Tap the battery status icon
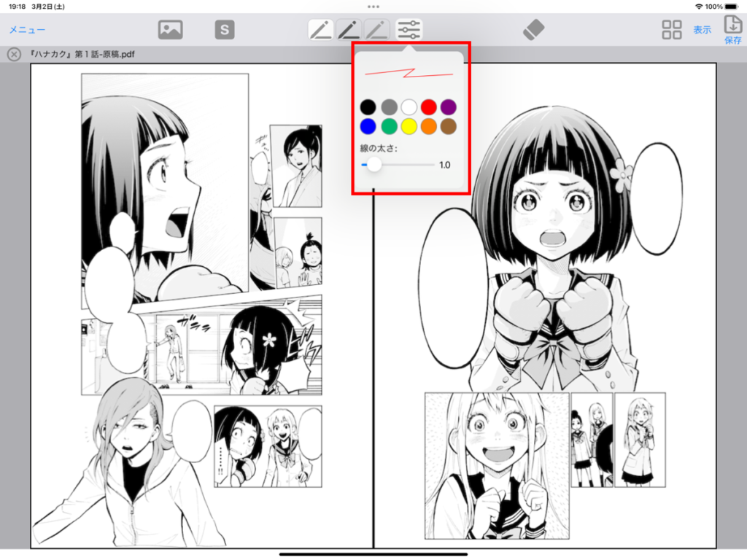 (x=731, y=7)
